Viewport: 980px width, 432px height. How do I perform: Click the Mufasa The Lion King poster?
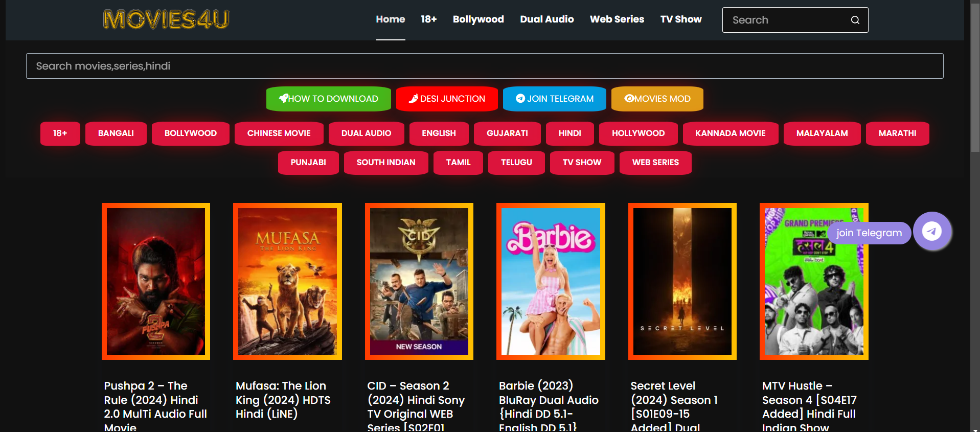(x=287, y=281)
